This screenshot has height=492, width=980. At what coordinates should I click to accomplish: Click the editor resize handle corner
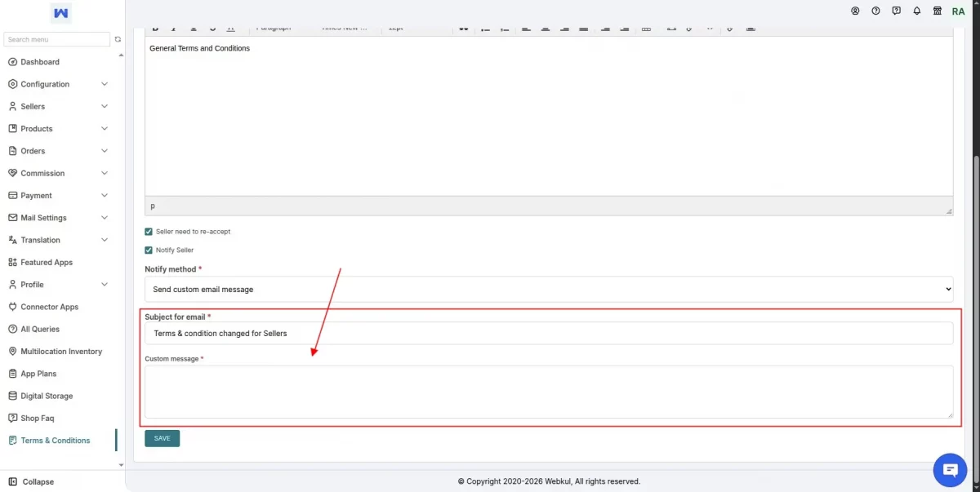point(949,211)
